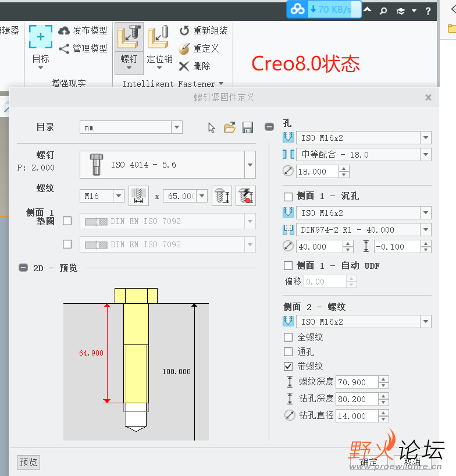Open the medium fit (中等配合 - 18.0) dropdown
The image size is (456, 476).
click(x=426, y=155)
